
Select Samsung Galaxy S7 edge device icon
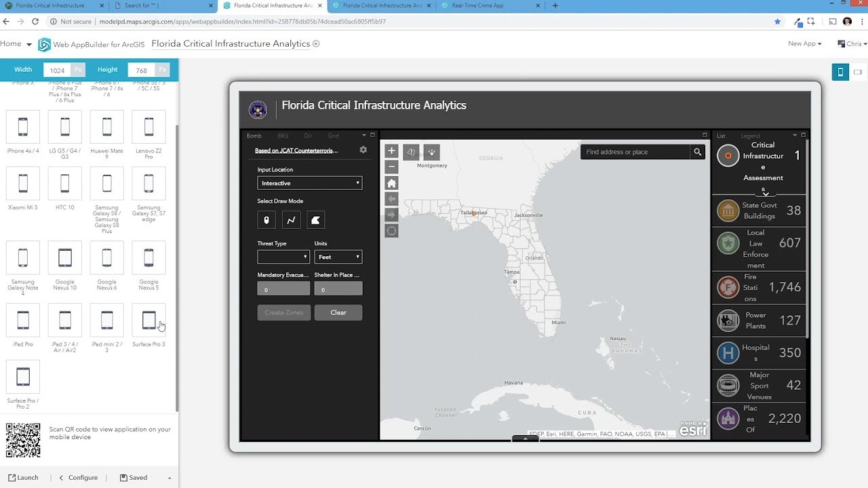coord(149,184)
